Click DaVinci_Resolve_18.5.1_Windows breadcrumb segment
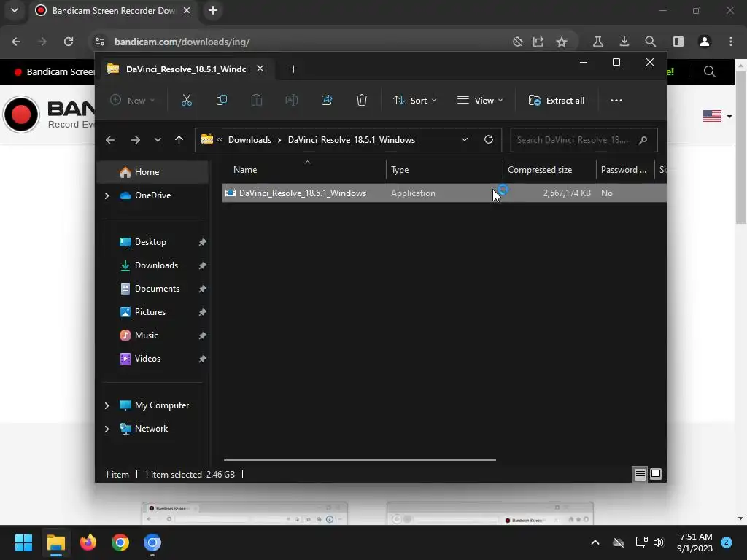 pos(352,140)
